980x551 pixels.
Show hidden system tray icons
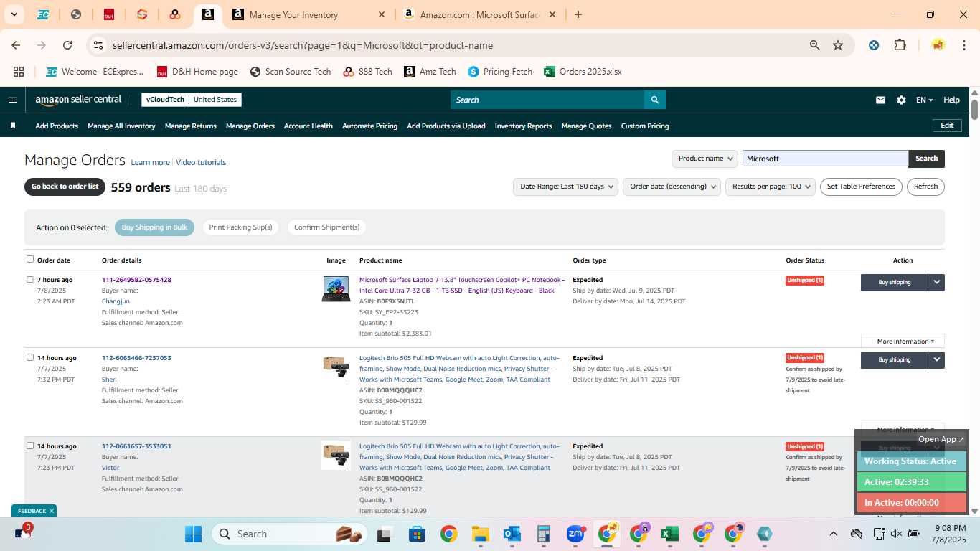pos(833,534)
